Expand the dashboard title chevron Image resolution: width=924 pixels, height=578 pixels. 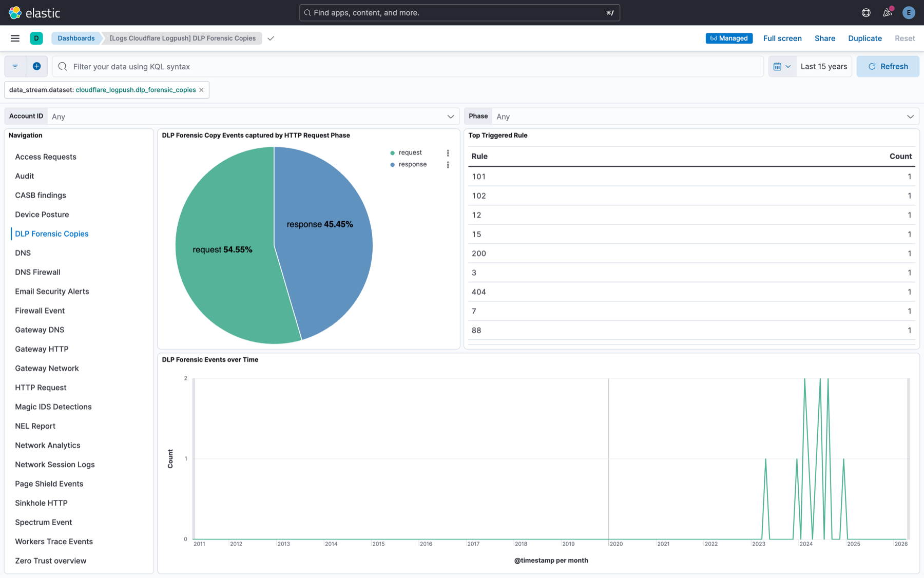click(271, 38)
